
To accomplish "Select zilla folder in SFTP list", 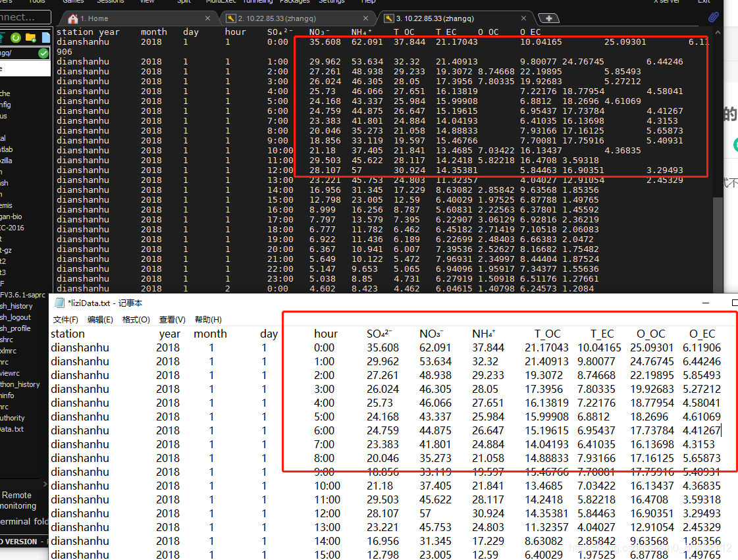I will click(x=6, y=161).
